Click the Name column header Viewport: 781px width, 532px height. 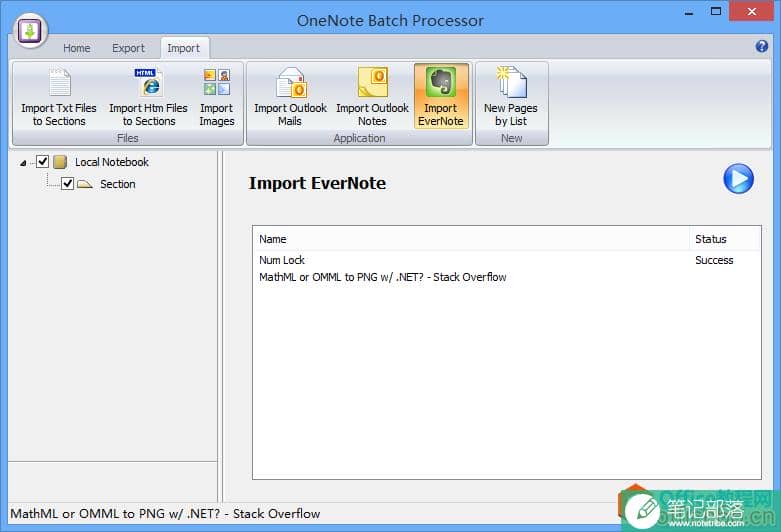point(471,239)
